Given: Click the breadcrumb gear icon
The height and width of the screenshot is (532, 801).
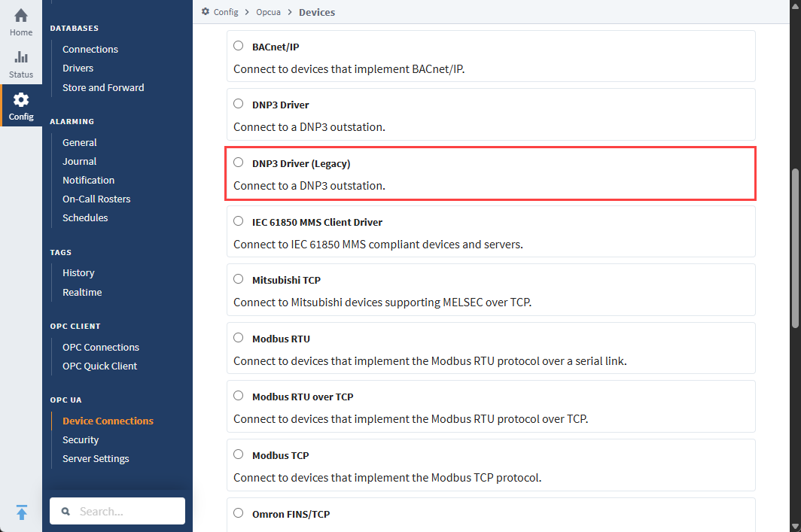Looking at the screenshot, I should coord(206,12).
